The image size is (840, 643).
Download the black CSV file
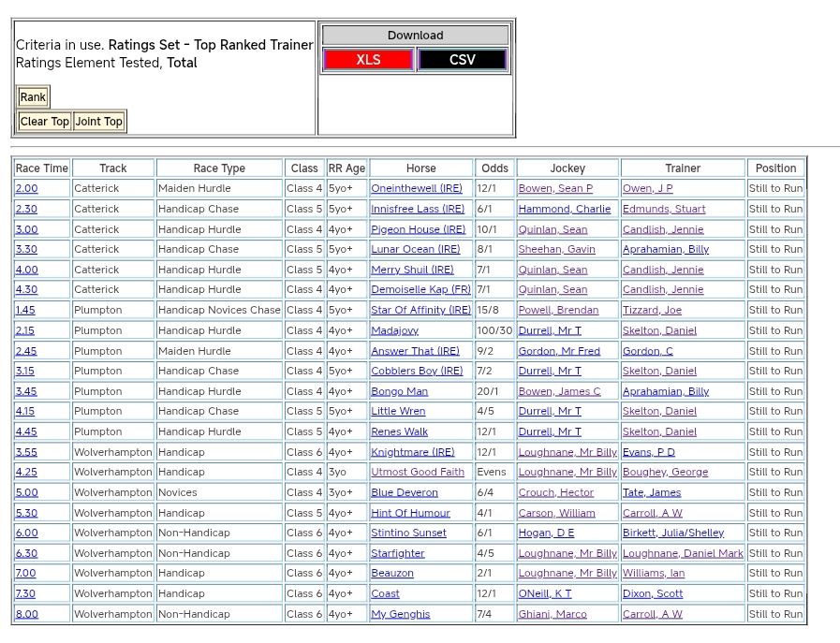click(462, 60)
